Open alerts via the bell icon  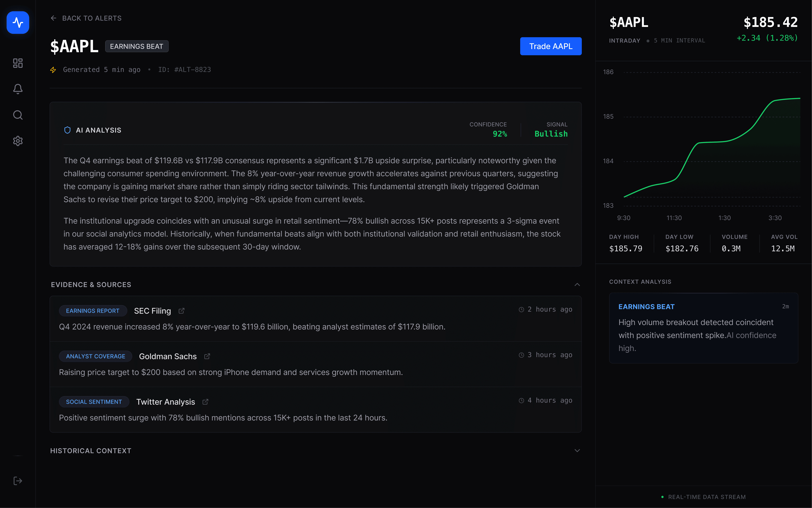pos(18,89)
